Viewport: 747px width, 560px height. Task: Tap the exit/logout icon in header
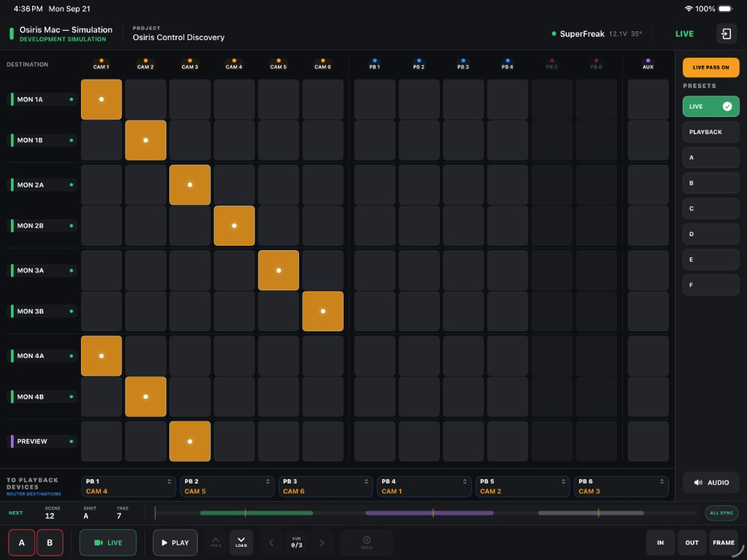point(726,34)
